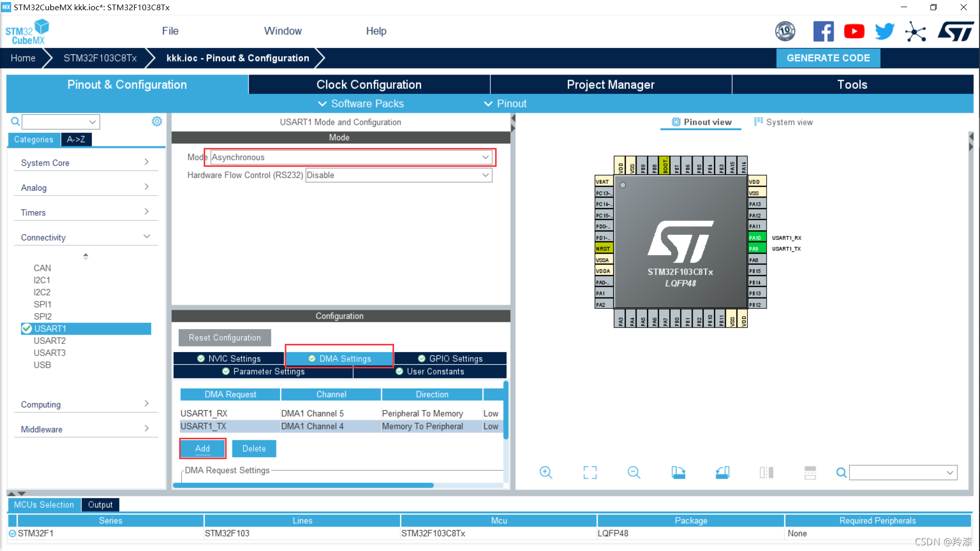The width and height of the screenshot is (980, 551).
Task: Click the VBAT pin on chip
Action: (x=604, y=182)
